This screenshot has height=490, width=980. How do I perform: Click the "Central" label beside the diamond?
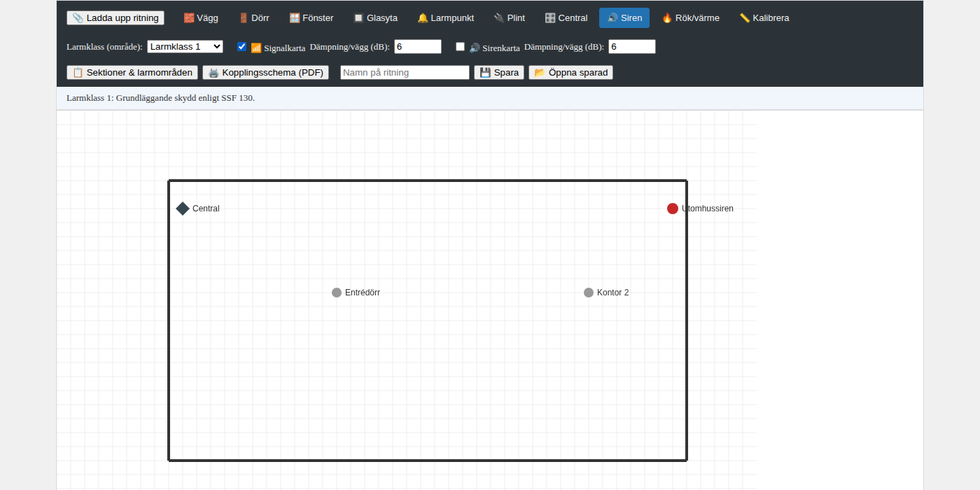pyautogui.click(x=206, y=209)
